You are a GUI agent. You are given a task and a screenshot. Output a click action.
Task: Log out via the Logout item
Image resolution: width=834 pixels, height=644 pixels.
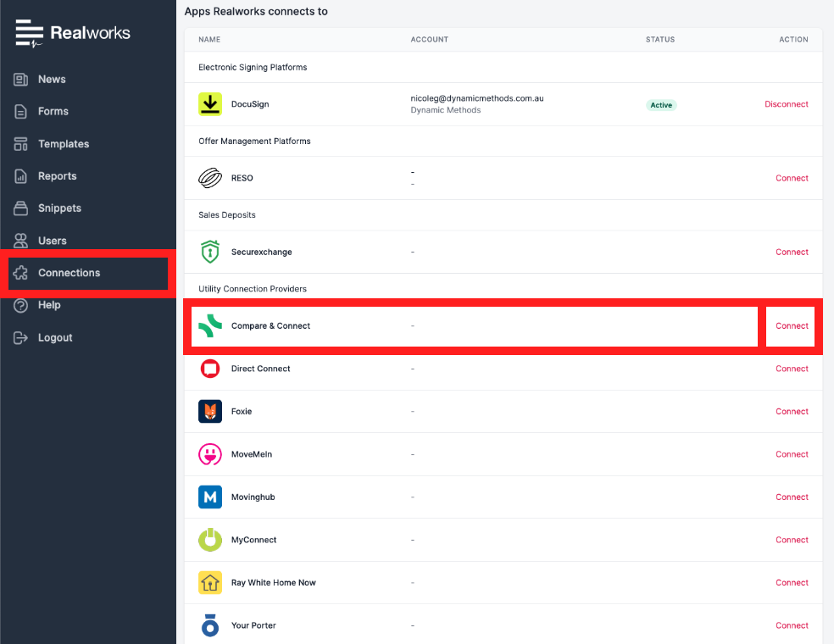[x=55, y=338]
